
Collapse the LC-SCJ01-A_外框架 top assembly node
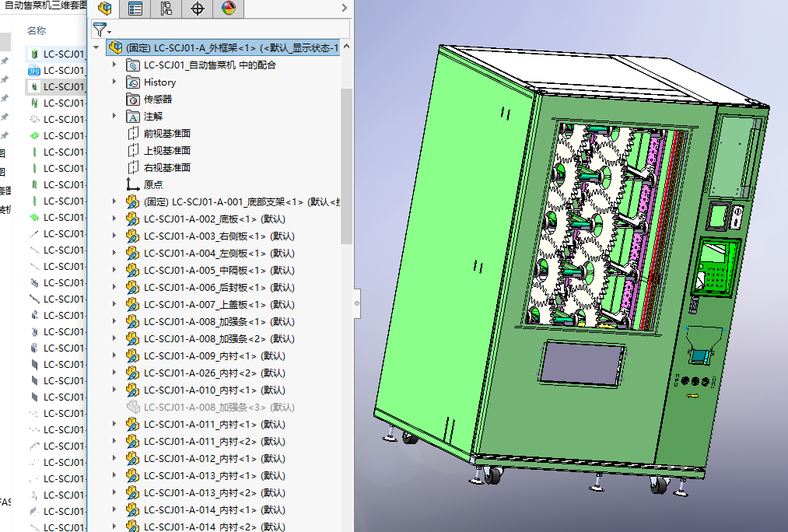96,47
